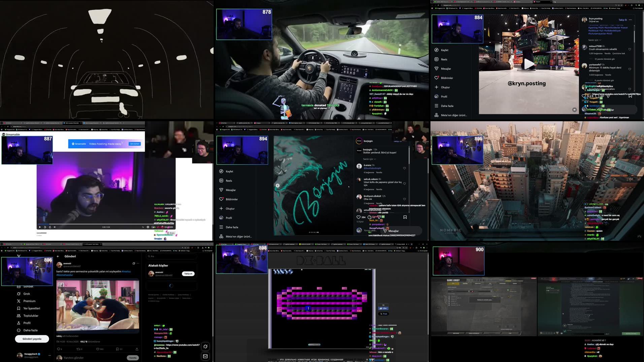Click the carousel next arrow on borjegin's post
644x362 pixels.
278,186
